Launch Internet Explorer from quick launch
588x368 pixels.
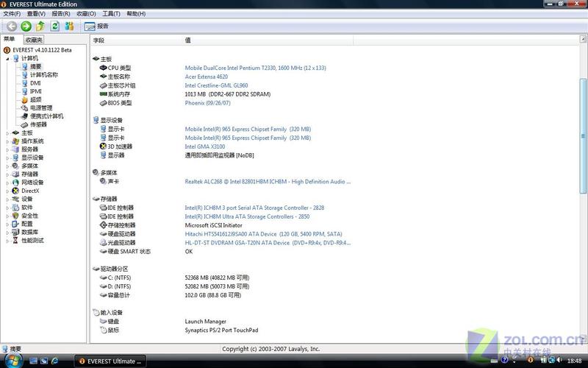[x=54, y=361]
